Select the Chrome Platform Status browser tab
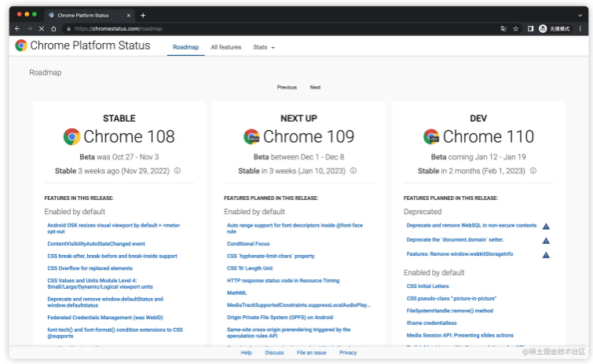The height and width of the screenshot is (364, 593). [90, 16]
